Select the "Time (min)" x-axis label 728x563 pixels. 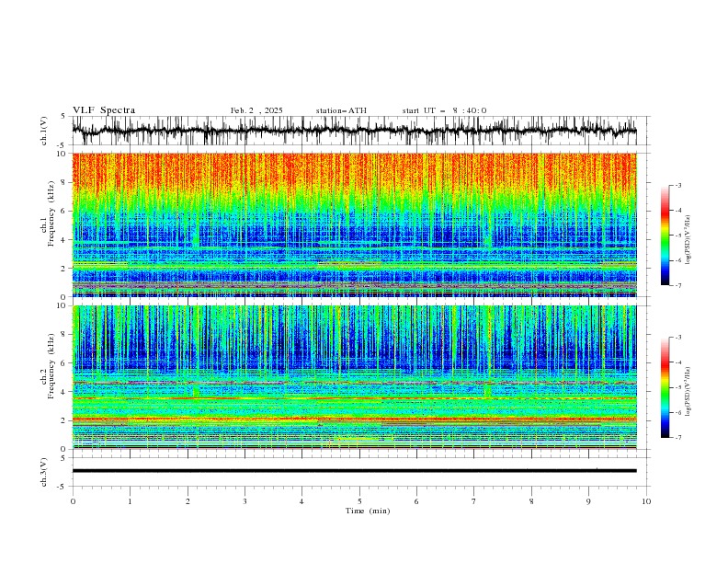click(x=368, y=511)
